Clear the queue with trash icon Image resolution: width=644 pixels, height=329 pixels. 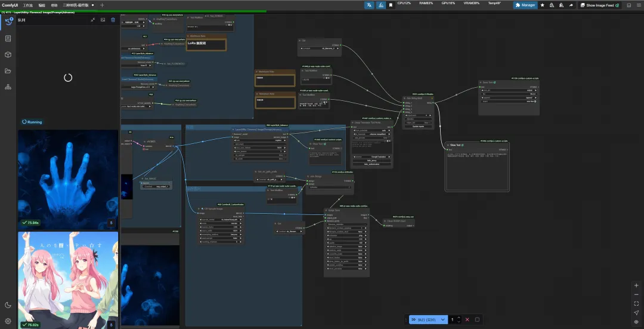tap(113, 20)
